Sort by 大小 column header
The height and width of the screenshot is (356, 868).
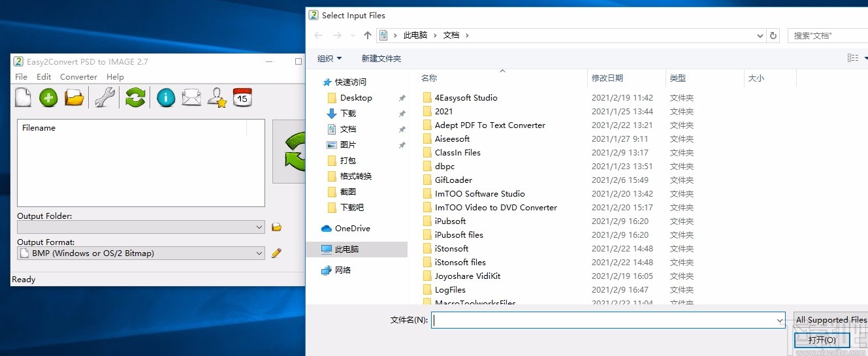[756, 78]
